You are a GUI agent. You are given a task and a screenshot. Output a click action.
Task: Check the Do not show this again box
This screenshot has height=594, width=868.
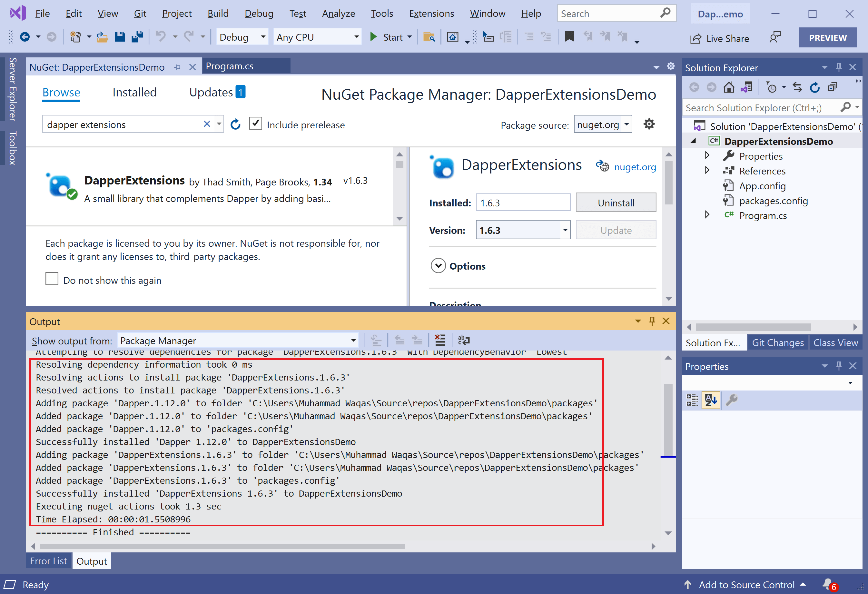pos(52,279)
